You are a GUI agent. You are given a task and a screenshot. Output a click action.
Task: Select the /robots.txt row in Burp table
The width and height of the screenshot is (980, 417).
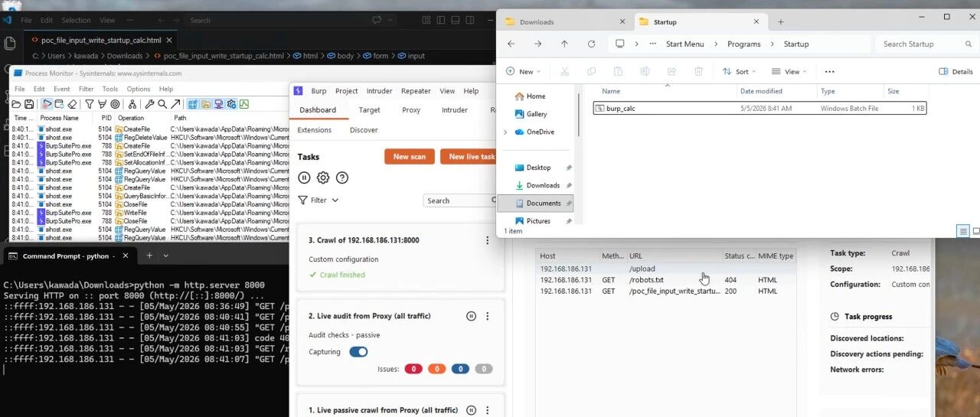coord(666,280)
